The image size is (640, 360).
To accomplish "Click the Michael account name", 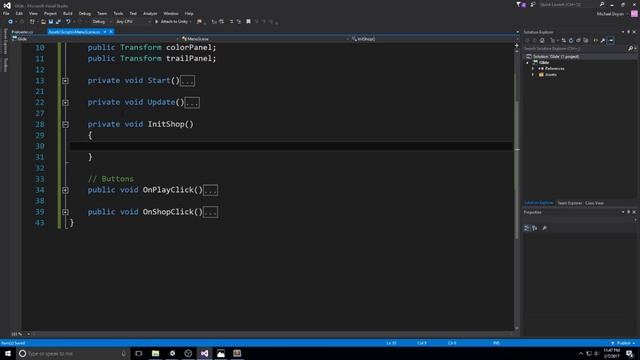I will [610, 14].
